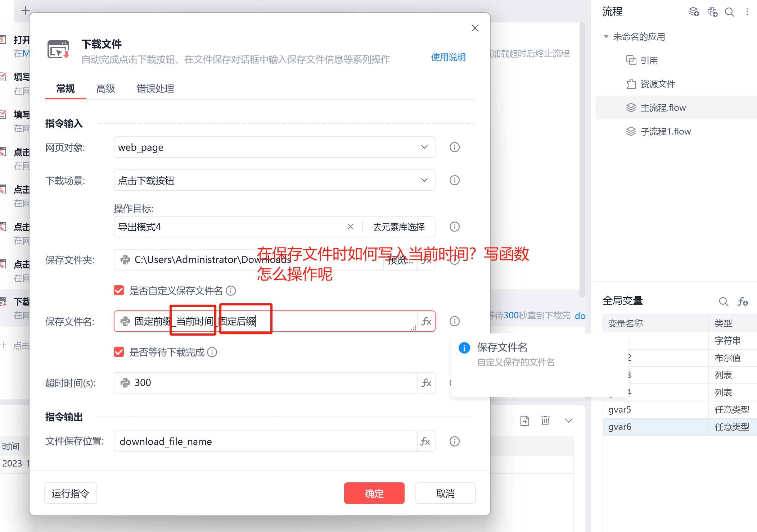The height and width of the screenshot is (532, 757).
Task: Open 使用说明 link
Action: [448, 57]
